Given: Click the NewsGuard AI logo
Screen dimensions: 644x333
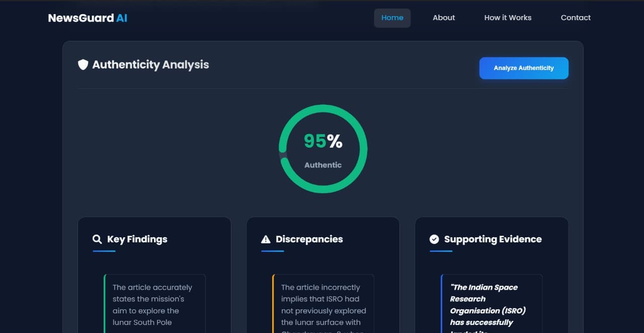Looking at the screenshot, I should coord(88,18).
